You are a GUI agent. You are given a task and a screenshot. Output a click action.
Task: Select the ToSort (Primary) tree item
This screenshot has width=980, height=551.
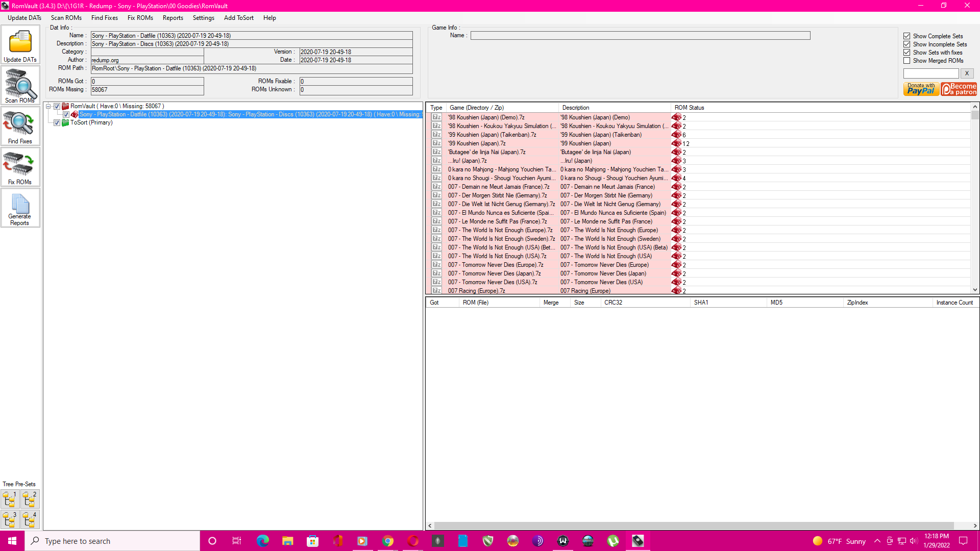(x=91, y=123)
